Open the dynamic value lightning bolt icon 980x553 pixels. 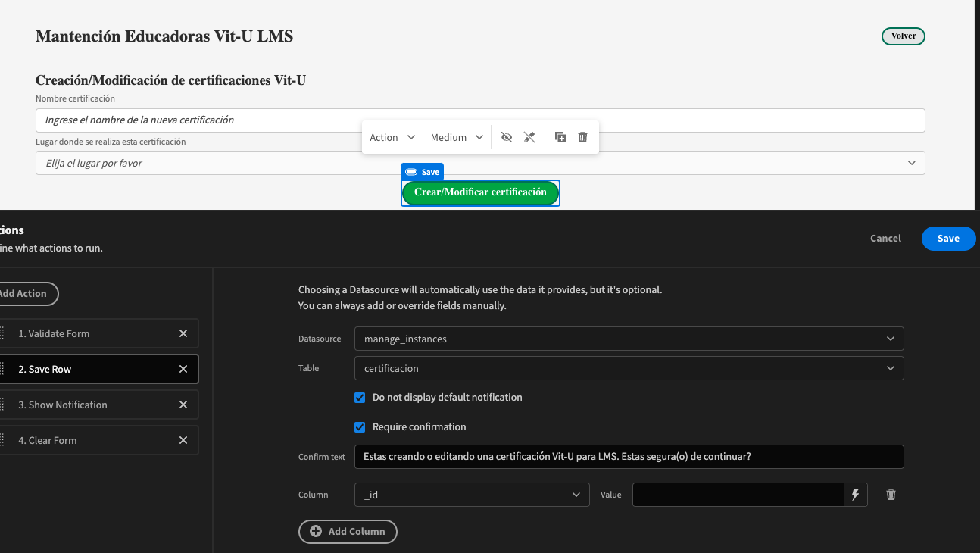point(856,494)
